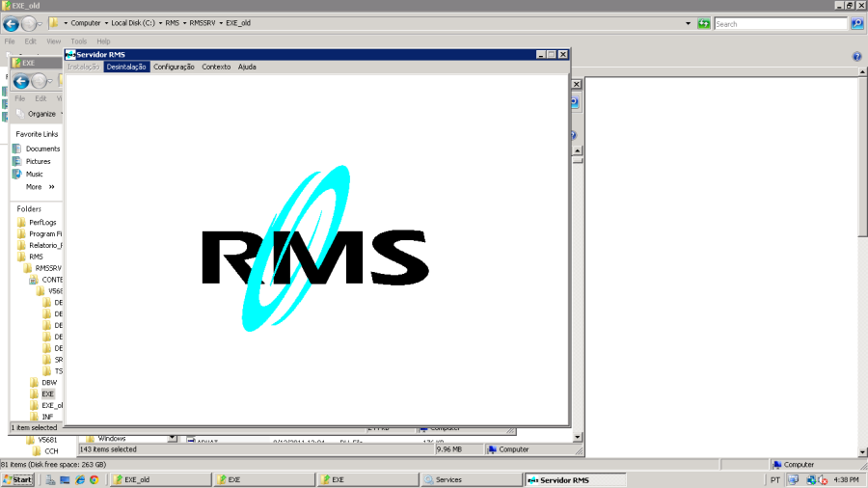Expand dropdown arrow after RMSSRV breadcrumb
The width and height of the screenshot is (868, 488).
click(x=220, y=23)
